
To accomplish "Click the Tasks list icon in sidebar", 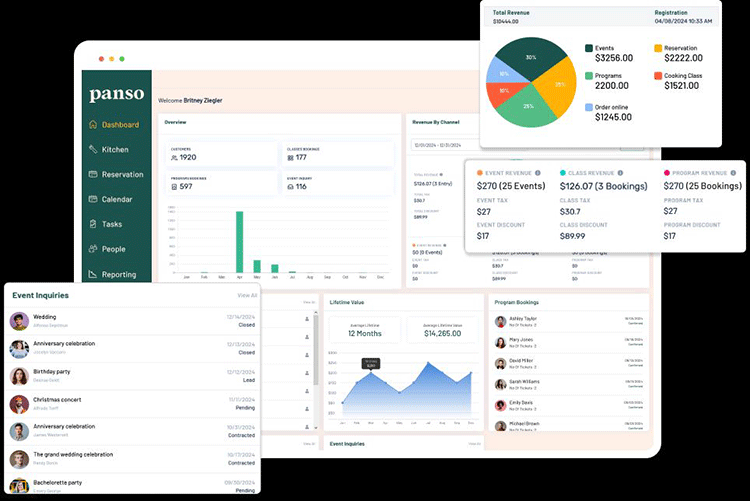I will [93, 225].
